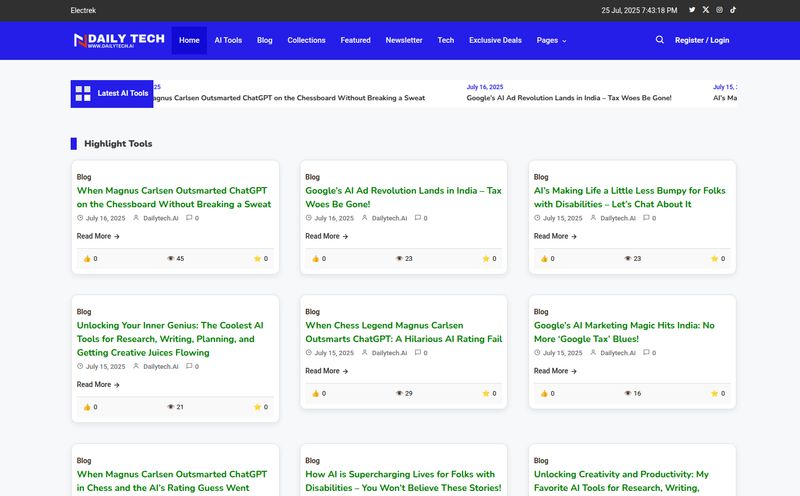800x496 pixels.
Task: Star the Google's AI Ad Revolution post
Action: point(486,259)
